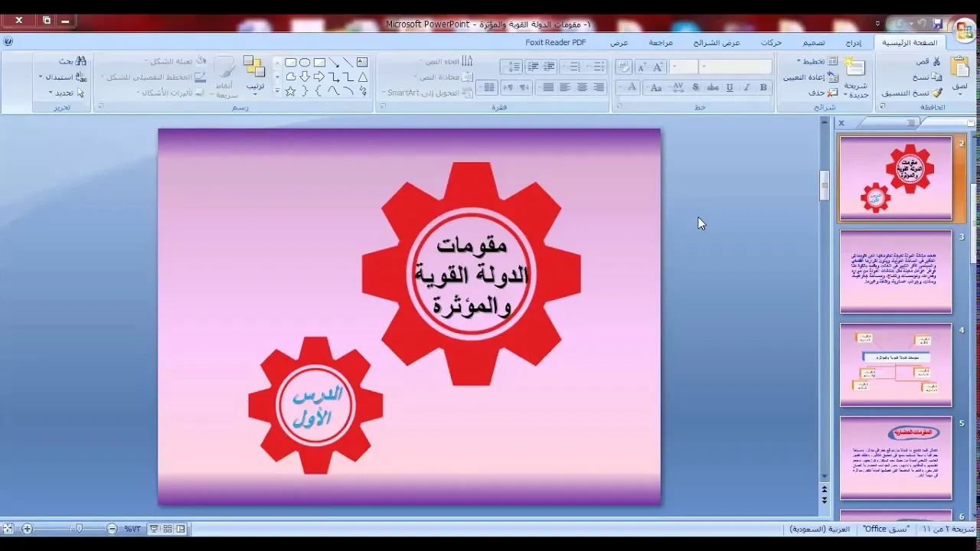Expand the Select dropdown in Editing group
The height and width of the screenshot is (551, 980).
click(x=64, y=93)
